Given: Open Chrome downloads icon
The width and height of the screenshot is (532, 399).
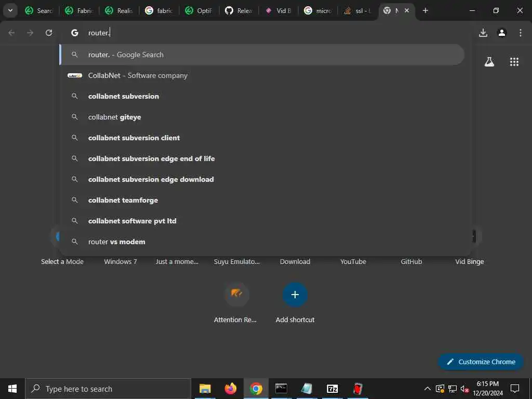Looking at the screenshot, I should (483, 33).
